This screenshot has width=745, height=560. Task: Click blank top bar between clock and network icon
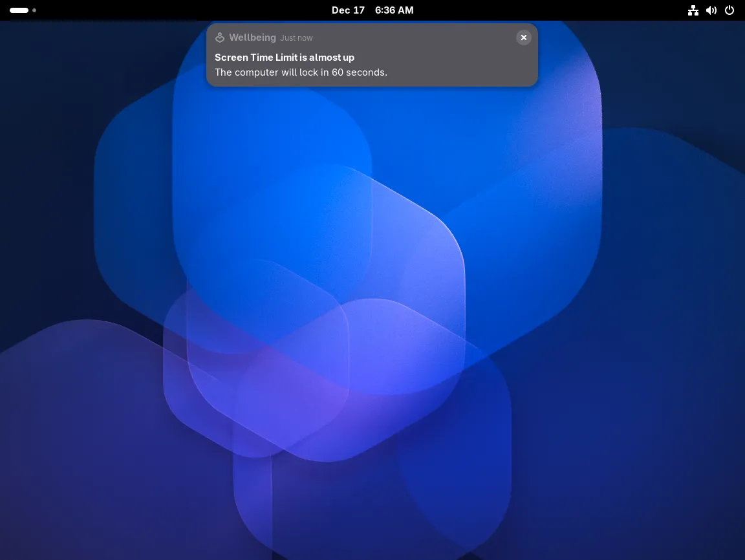click(550, 10)
